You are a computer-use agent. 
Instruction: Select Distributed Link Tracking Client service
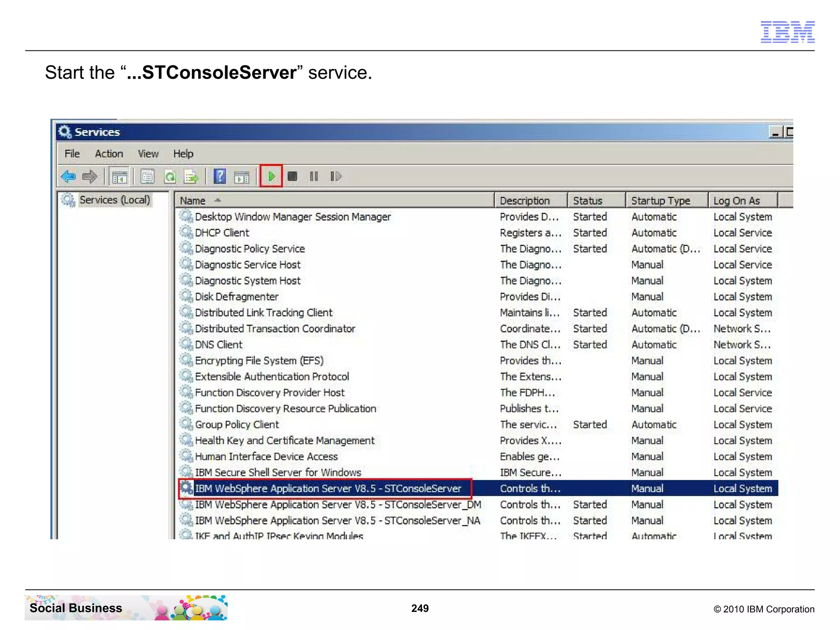pos(478,313)
